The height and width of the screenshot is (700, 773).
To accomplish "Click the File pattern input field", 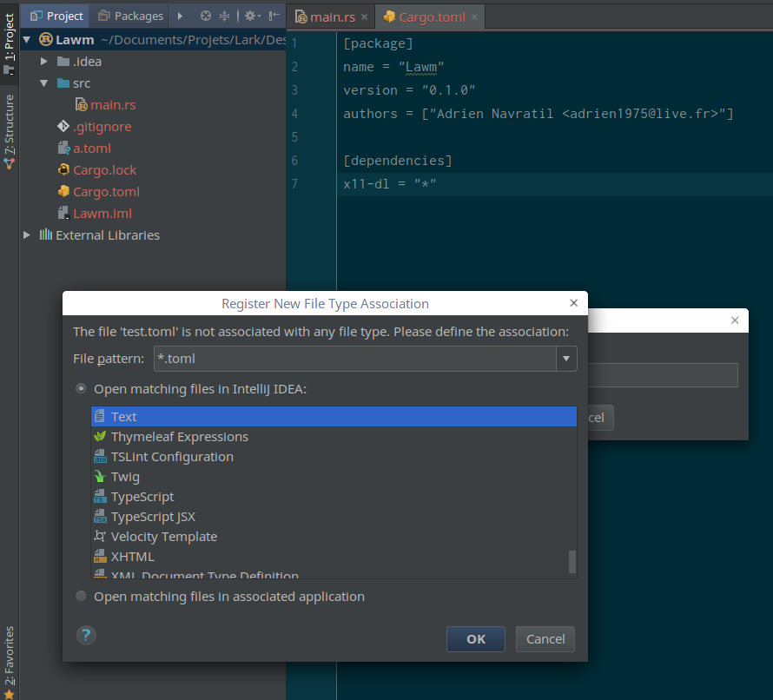I will (x=355, y=359).
